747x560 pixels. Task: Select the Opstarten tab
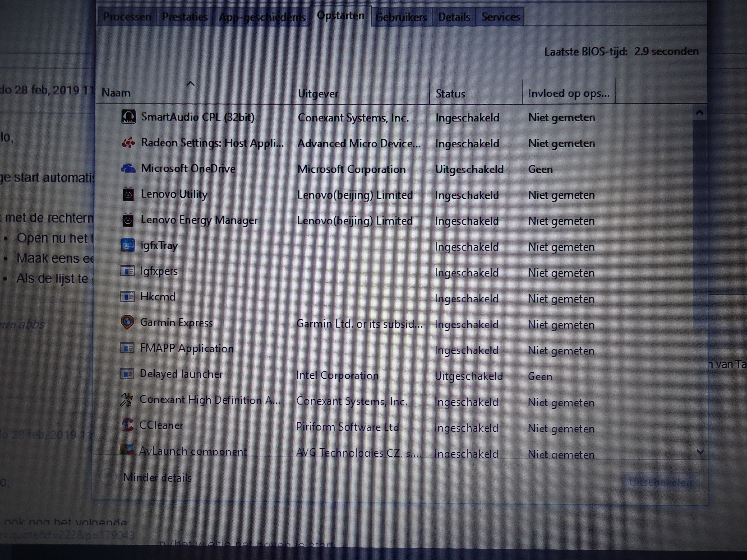pos(340,16)
